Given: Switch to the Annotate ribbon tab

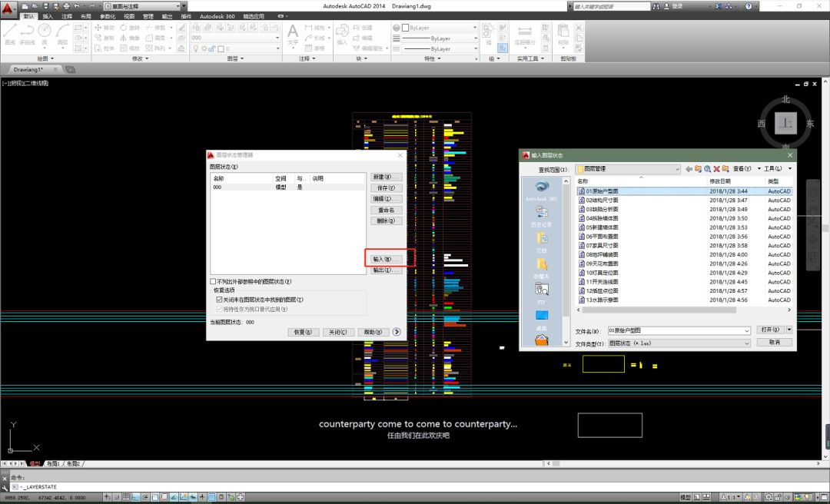Looking at the screenshot, I should click(x=67, y=16).
